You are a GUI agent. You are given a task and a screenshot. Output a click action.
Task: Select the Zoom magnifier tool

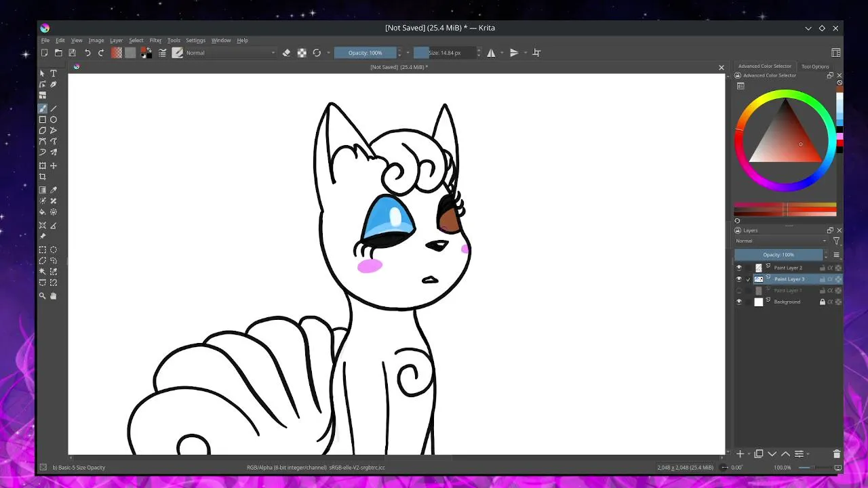coord(43,296)
